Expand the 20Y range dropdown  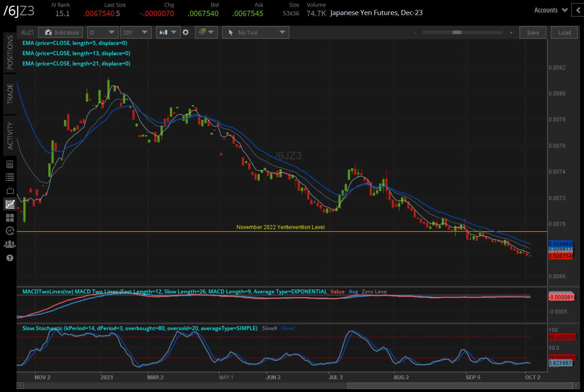click(x=136, y=33)
